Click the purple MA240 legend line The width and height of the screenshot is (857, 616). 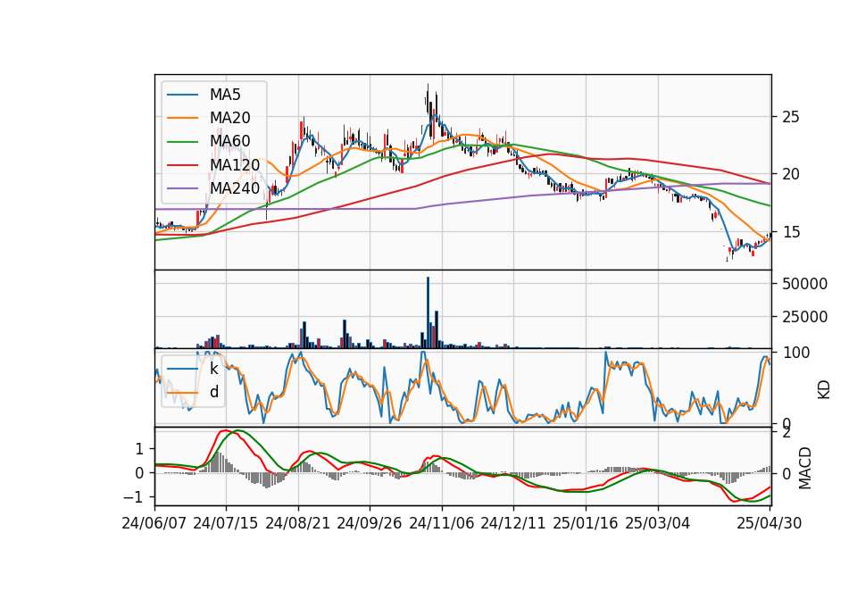click(182, 188)
